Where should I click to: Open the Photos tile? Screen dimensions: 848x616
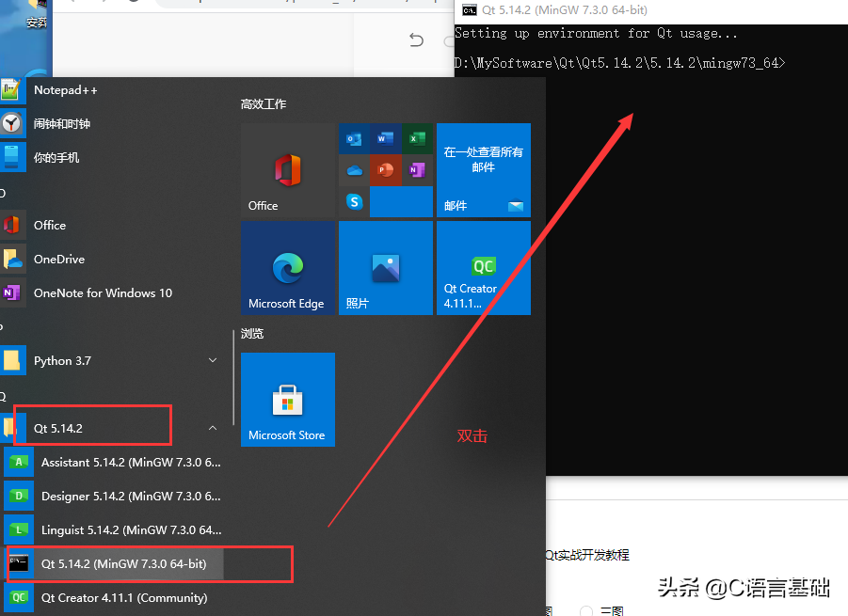pos(386,268)
